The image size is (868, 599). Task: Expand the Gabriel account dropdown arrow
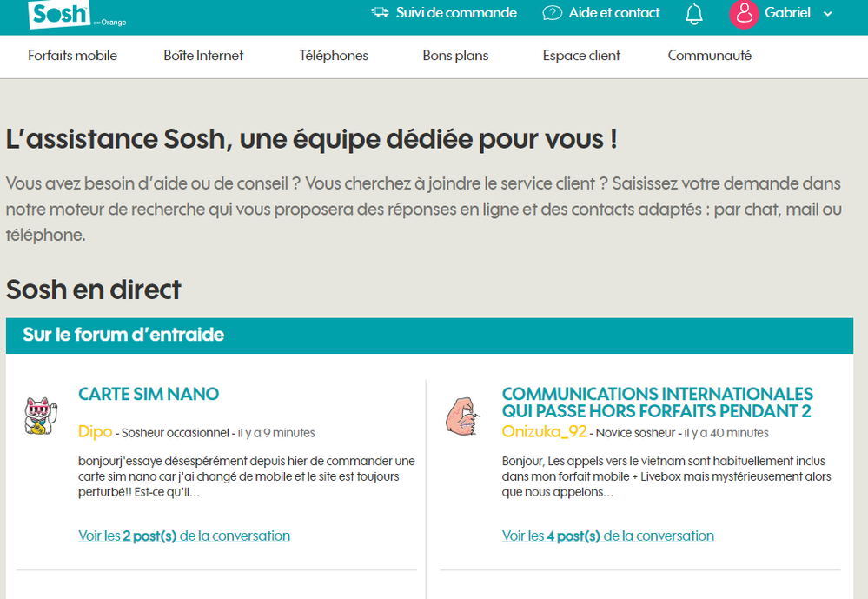827,14
